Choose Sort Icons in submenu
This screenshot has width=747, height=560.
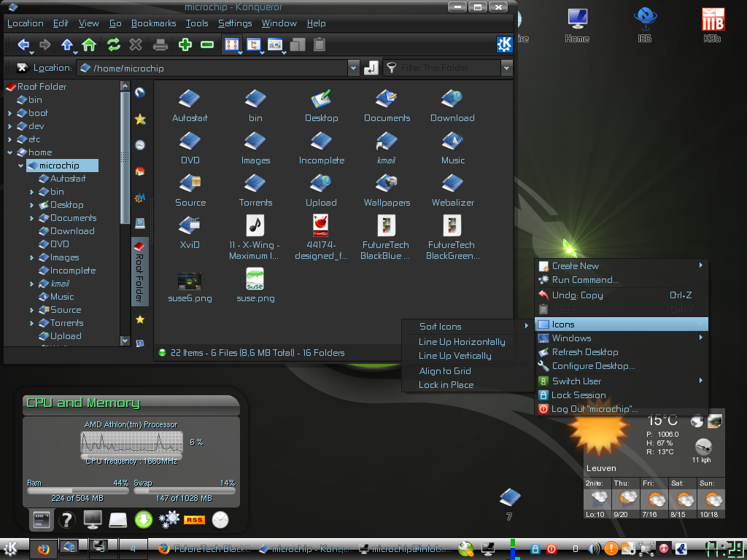pyautogui.click(x=467, y=326)
